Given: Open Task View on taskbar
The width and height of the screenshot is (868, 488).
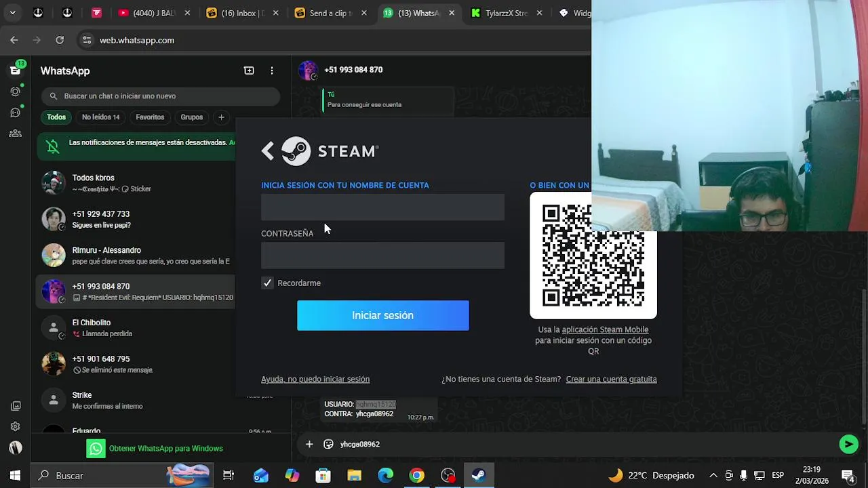Looking at the screenshot, I should (x=229, y=476).
